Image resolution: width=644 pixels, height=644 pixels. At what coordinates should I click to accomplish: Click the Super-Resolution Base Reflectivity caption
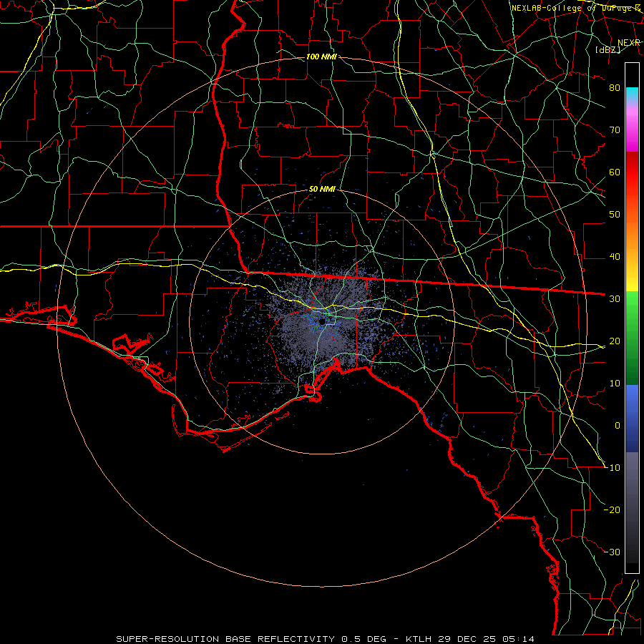pyautogui.click(x=225, y=639)
